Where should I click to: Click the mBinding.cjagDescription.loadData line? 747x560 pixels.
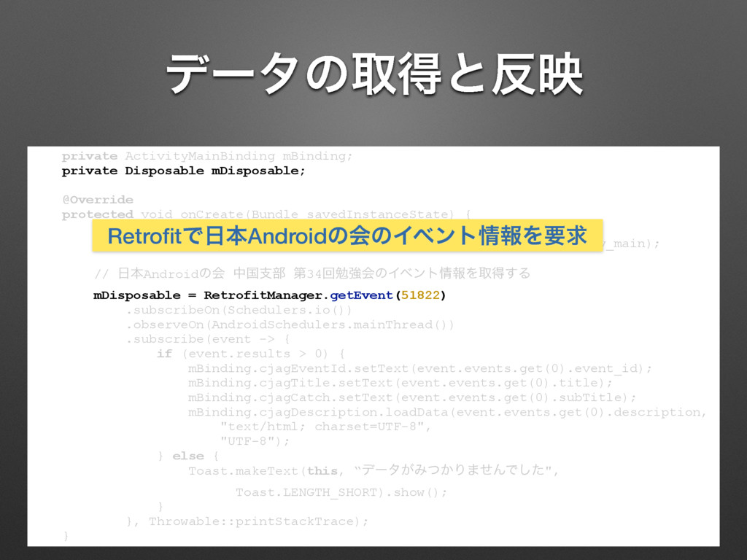tap(447, 413)
